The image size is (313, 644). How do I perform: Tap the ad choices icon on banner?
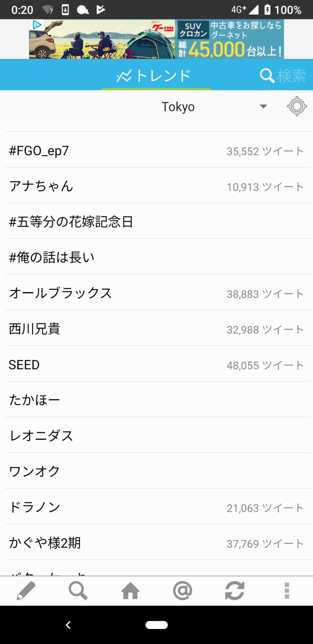tap(37, 25)
